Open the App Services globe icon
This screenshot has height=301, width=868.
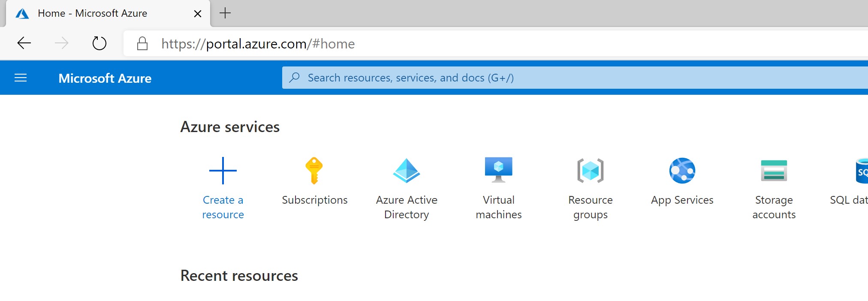point(682,171)
